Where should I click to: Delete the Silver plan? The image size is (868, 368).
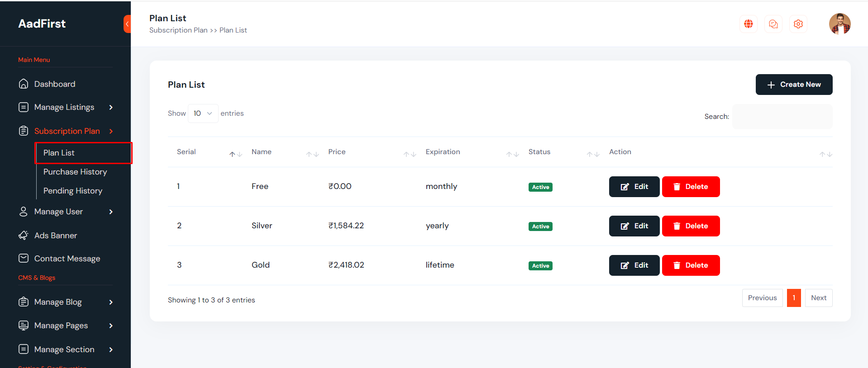[691, 226]
